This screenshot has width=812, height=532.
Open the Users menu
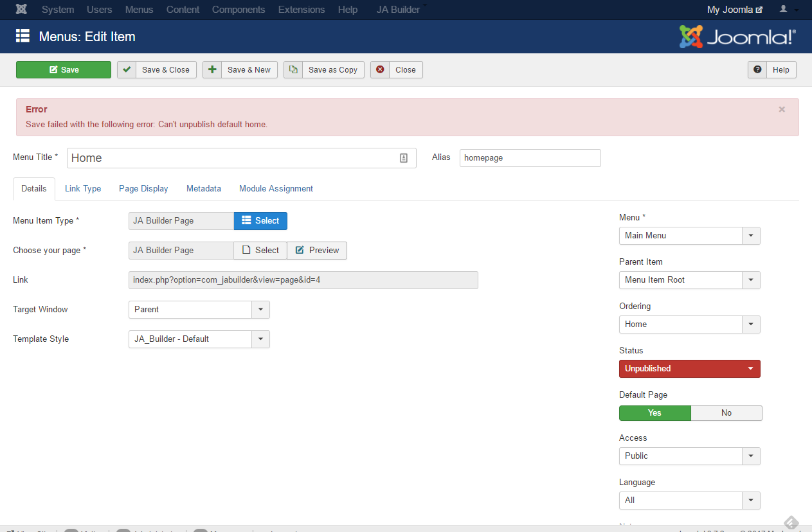point(100,10)
